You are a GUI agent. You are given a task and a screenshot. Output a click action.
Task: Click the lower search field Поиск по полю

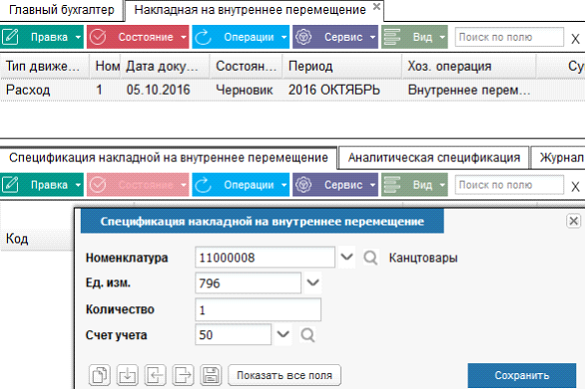pos(509,185)
